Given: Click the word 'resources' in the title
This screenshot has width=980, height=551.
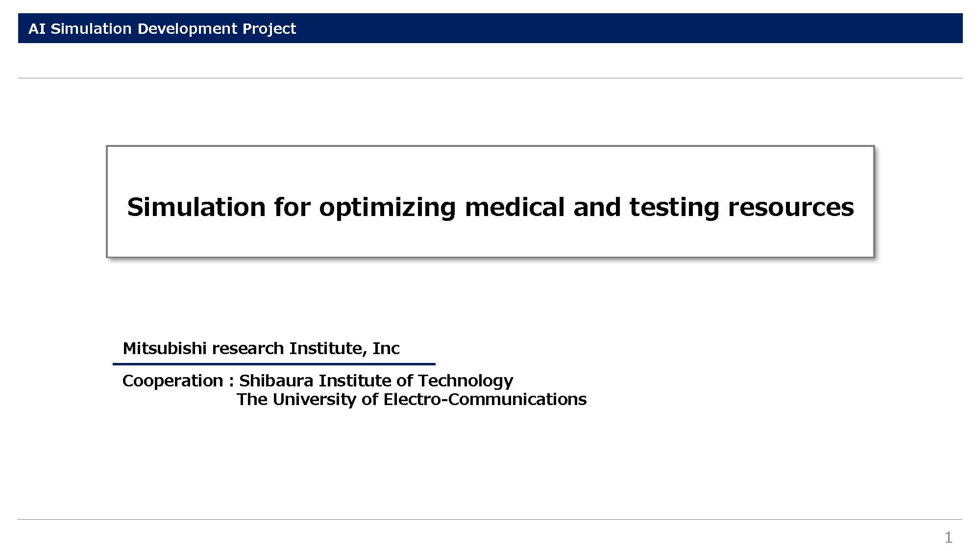Looking at the screenshot, I should 791,208.
